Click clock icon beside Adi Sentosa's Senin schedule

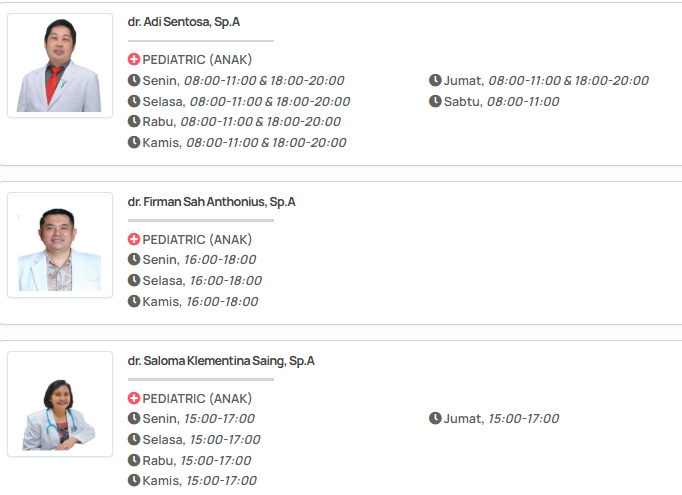pos(134,80)
